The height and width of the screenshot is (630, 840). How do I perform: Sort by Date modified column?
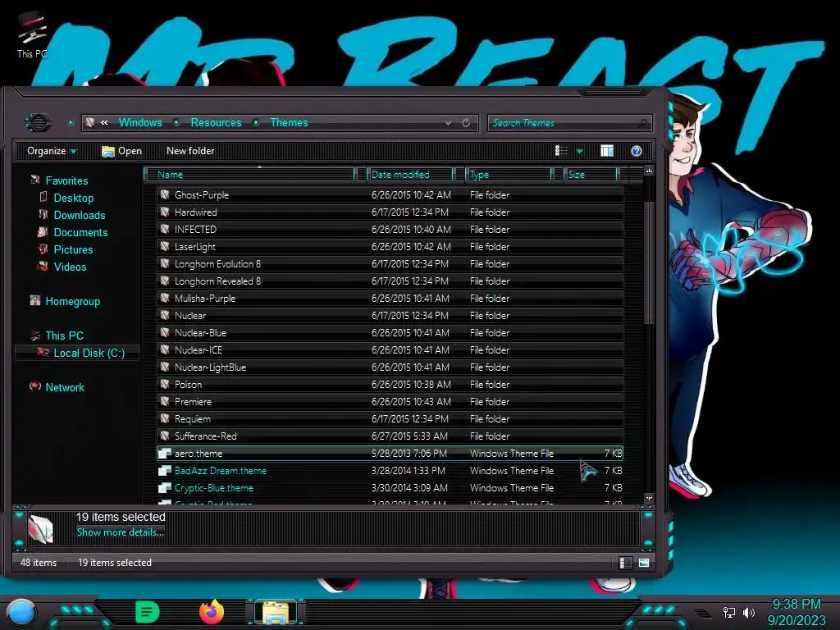[x=410, y=175]
